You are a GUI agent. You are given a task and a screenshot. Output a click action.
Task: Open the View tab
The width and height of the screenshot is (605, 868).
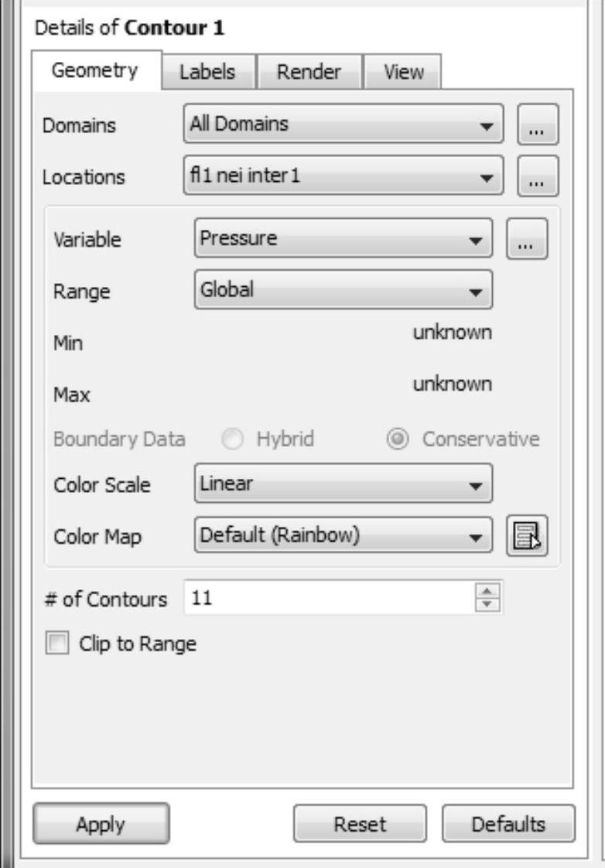pyautogui.click(x=403, y=73)
